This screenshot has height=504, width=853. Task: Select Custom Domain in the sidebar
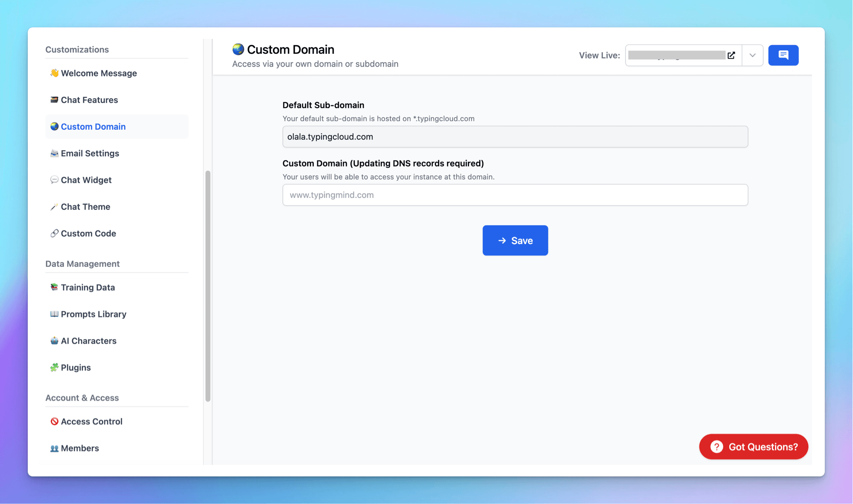point(116,126)
